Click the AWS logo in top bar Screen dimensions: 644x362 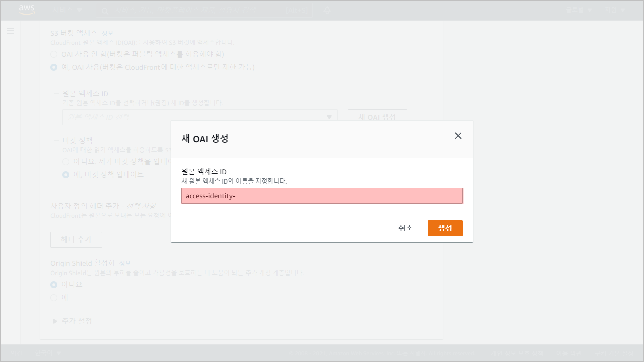pos(26,10)
